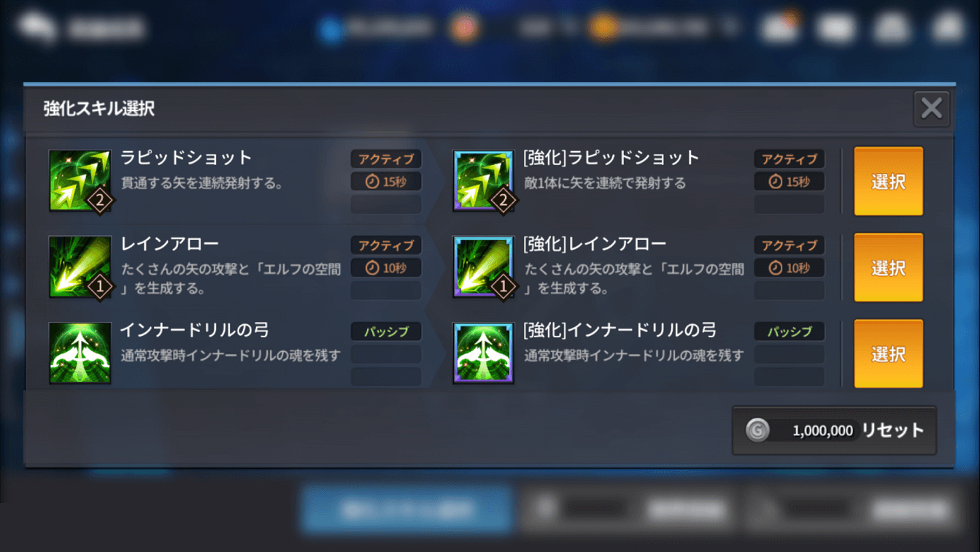Open the chat bubble icon at top left
This screenshot has width=980, height=552.
(38, 28)
